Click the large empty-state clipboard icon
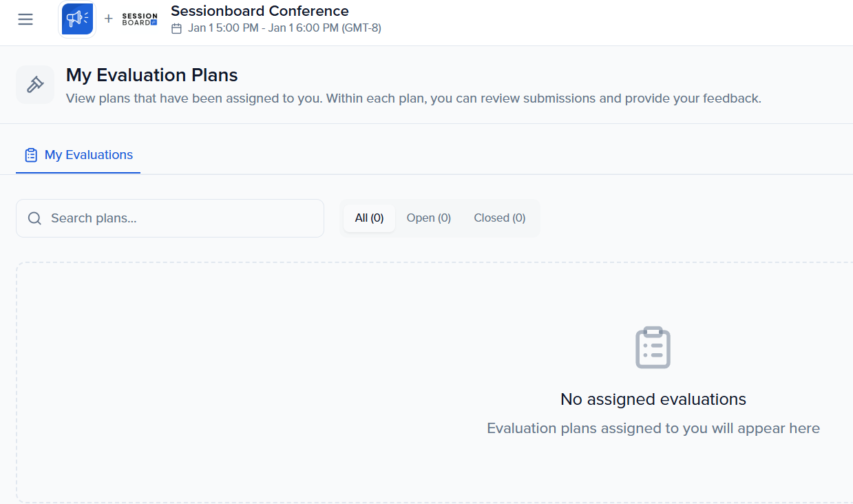The image size is (853, 504). 653,348
